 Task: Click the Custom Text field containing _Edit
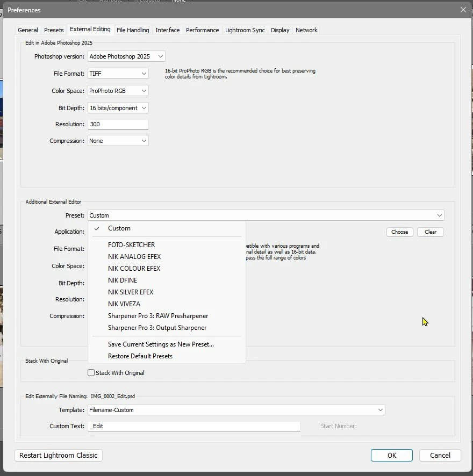click(194, 426)
